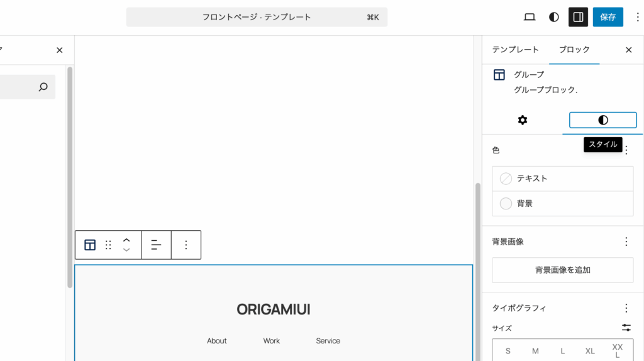Move the block up with arrow
The height and width of the screenshot is (361, 644).
coord(126,240)
